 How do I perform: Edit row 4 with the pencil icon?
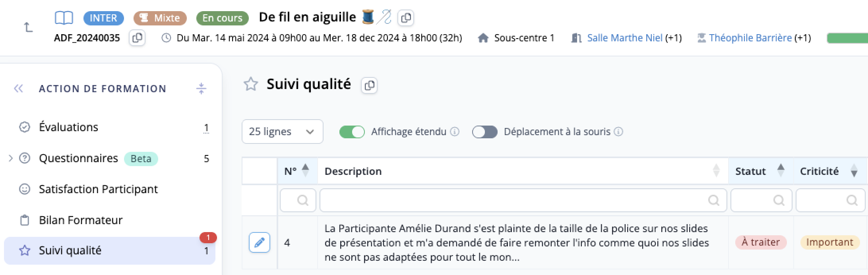pos(260,242)
